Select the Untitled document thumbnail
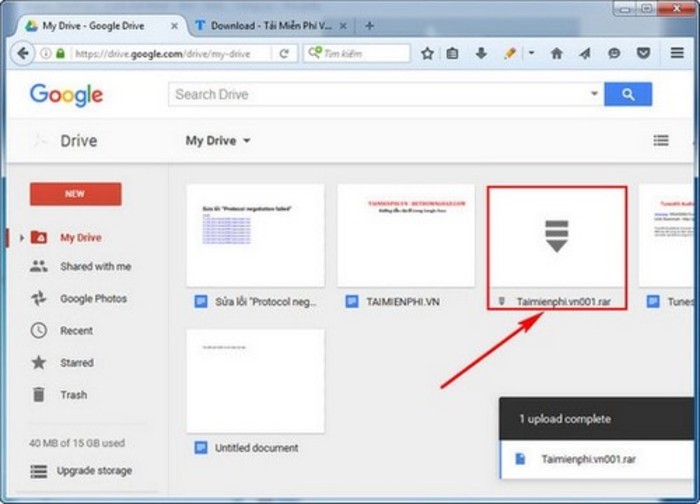The width and height of the screenshot is (700, 504). [255, 382]
